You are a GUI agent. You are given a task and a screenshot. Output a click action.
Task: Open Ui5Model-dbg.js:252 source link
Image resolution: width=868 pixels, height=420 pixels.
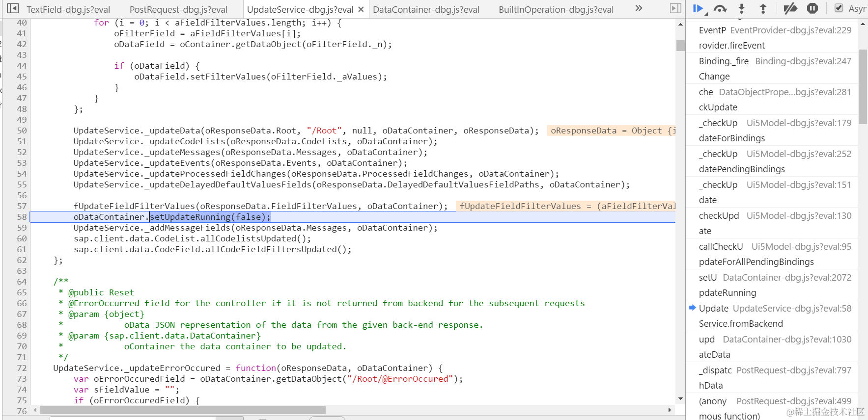(799, 154)
